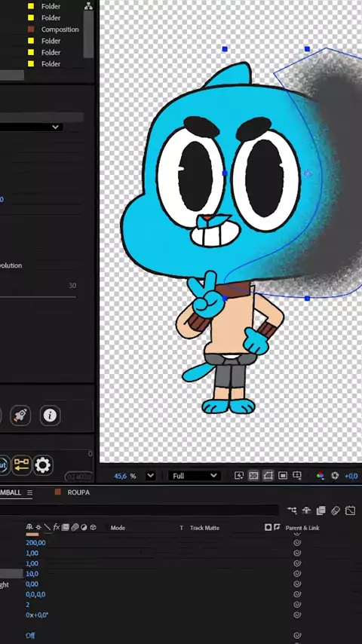
Task: Click the Project panel vertical scrollbar
Action: 88,35
